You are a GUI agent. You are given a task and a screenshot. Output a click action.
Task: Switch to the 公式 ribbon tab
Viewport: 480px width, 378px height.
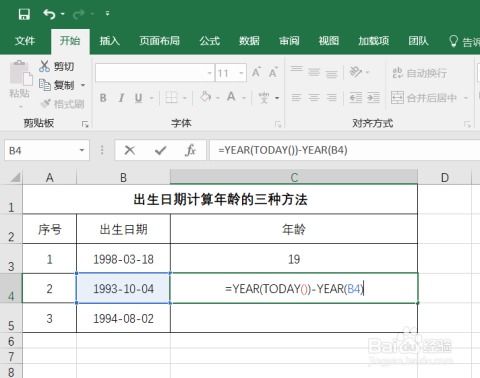210,41
